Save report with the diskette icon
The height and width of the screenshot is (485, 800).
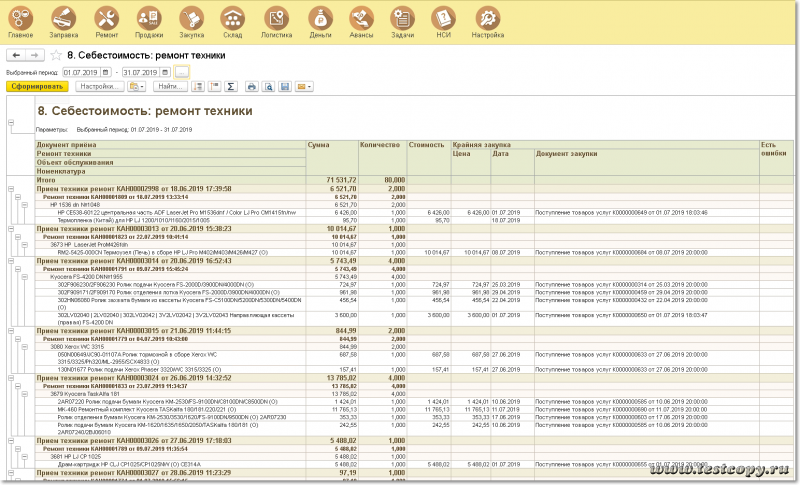click(x=285, y=87)
